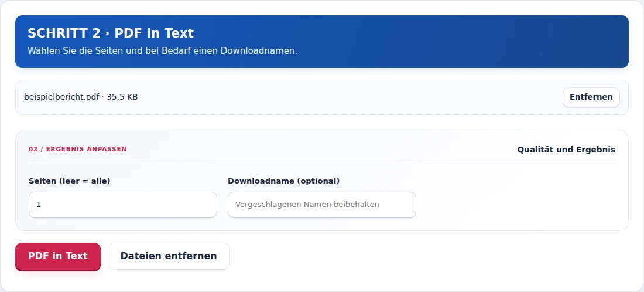
Task: Remove beispielbericht.pdf with the Entfernen button
Action: (591, 97)
